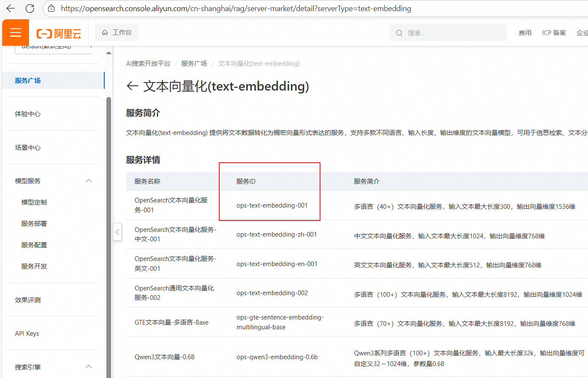Click the 英文文本向量化服务 description text
Viewport: 588px width, 378px height.
(447, 265)
